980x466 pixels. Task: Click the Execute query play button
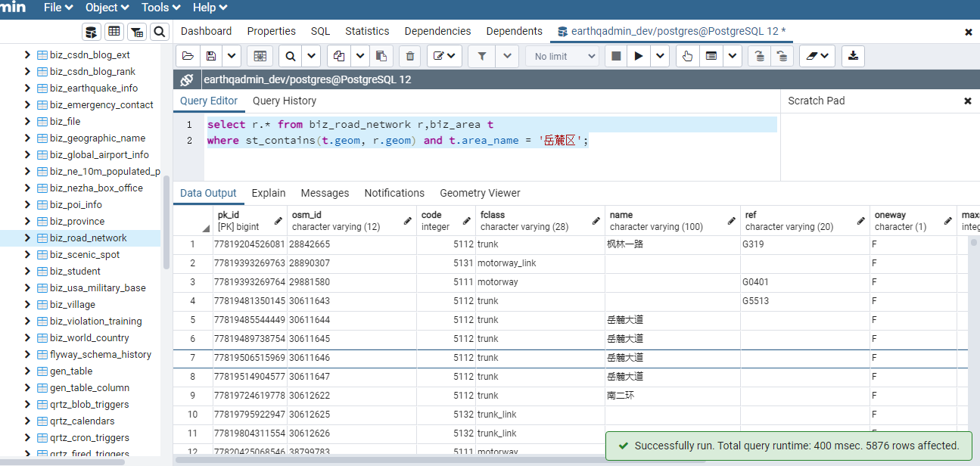(x=639, y=56)
